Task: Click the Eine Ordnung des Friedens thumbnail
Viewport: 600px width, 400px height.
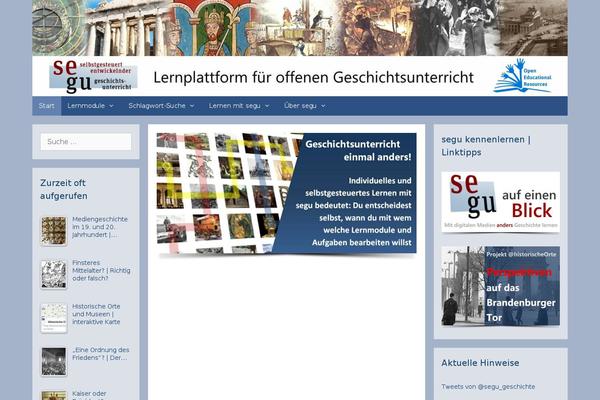Action: point(54,361)
